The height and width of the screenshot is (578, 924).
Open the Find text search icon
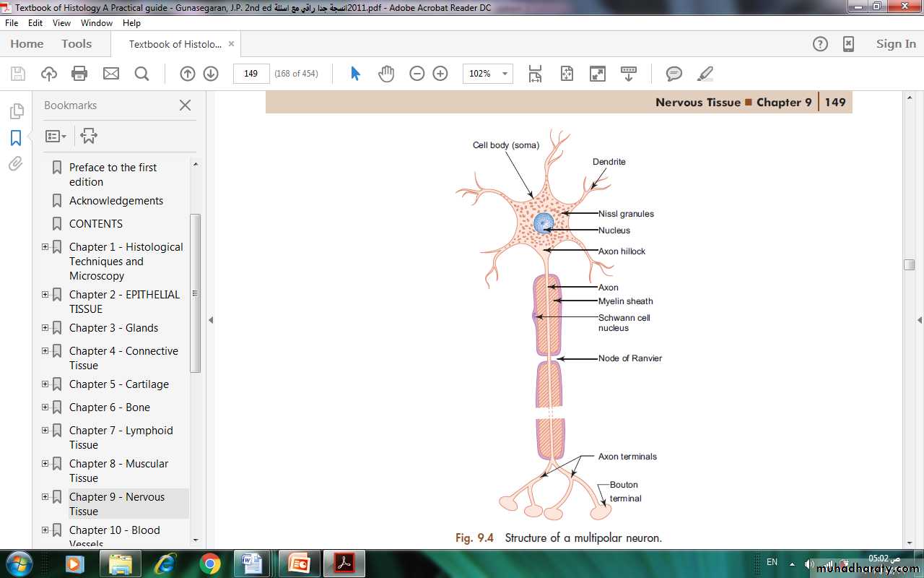141,74
